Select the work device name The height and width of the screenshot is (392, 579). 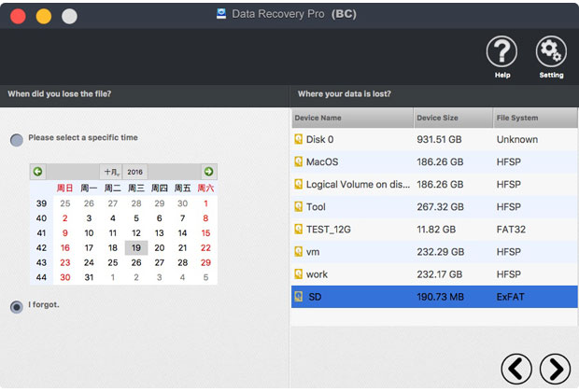[x=317, y=274]
